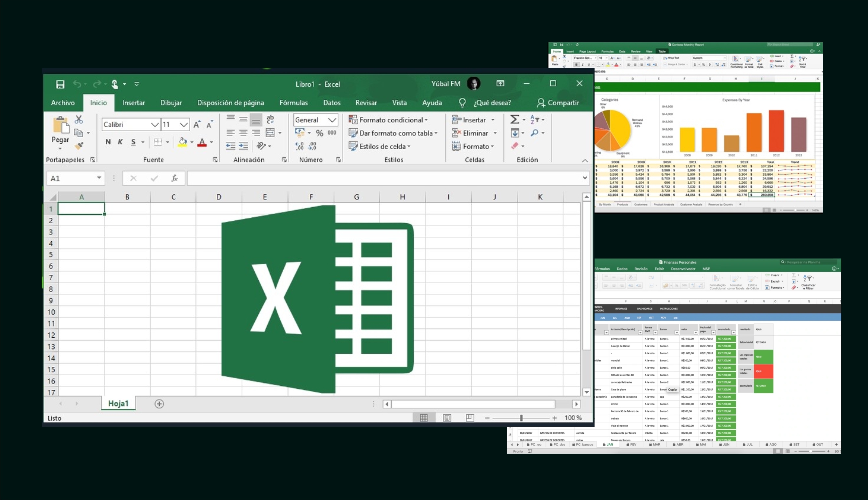Click the Fill down arrow icon
Screen dimensions: 868x500
pyautogui.click(x=515, y=133)
